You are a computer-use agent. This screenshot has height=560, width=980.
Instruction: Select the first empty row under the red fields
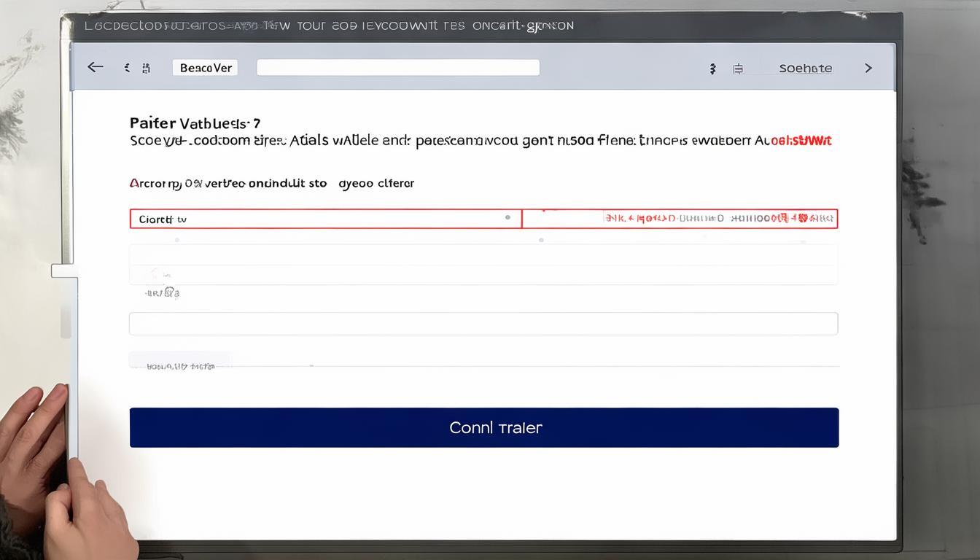click(x=483, y=254)
